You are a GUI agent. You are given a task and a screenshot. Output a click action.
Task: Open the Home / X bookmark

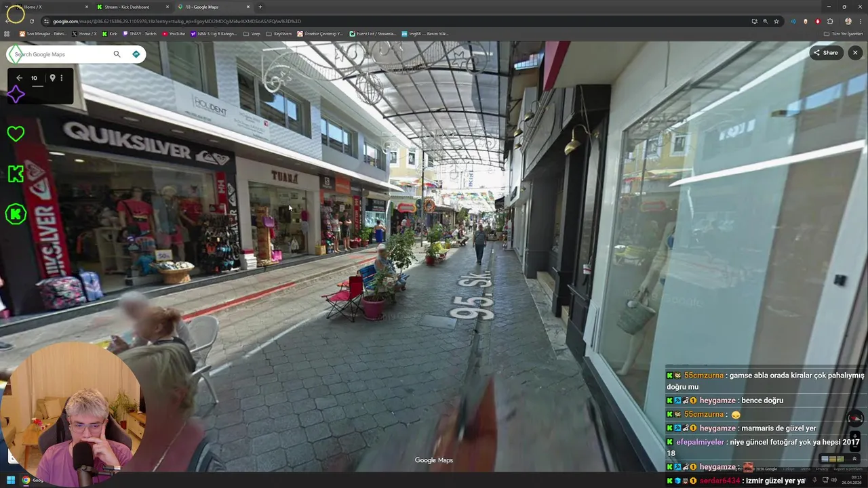[x=85, y=33]
